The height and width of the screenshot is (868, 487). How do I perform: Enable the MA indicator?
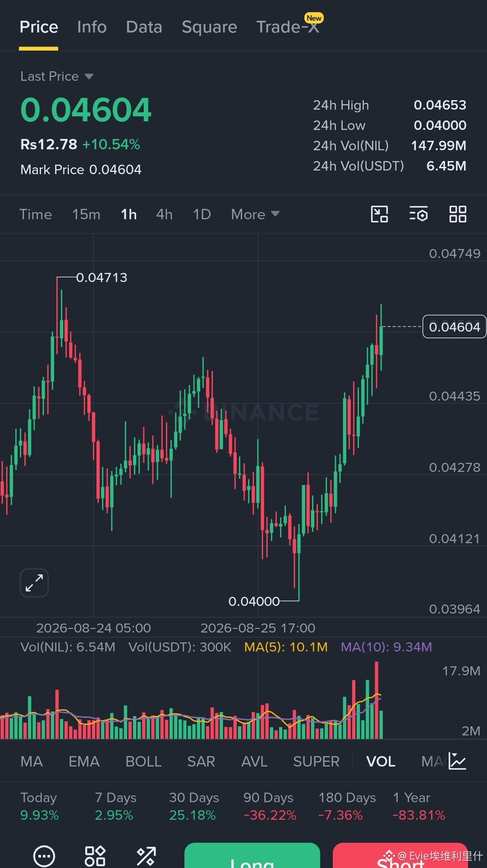click(32, 762)
